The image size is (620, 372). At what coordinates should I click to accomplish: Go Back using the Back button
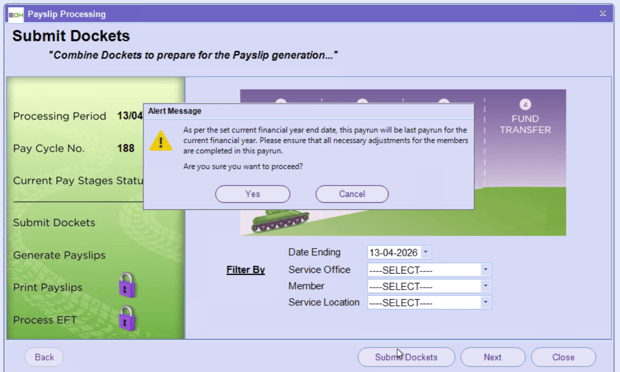(44, 357)
